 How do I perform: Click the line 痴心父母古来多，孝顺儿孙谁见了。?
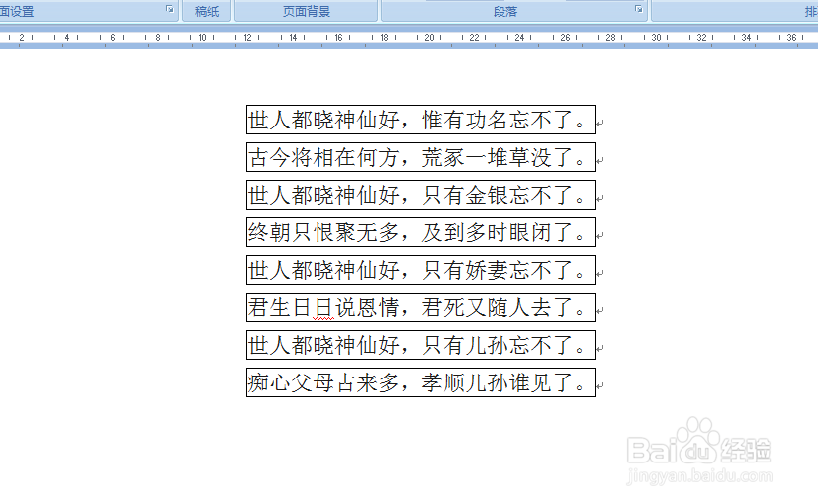pyautogui.click(x=421, y=382)
